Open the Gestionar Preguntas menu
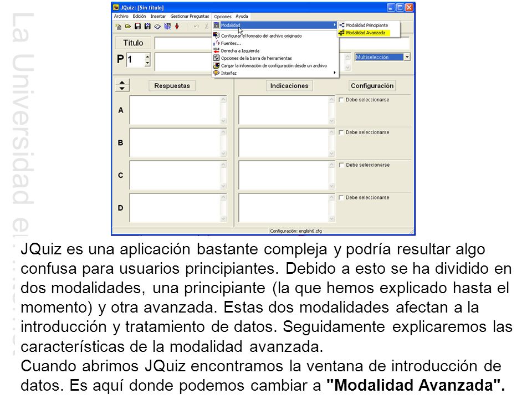The width and height of the screenshot is (532, 399). [190, 16]
